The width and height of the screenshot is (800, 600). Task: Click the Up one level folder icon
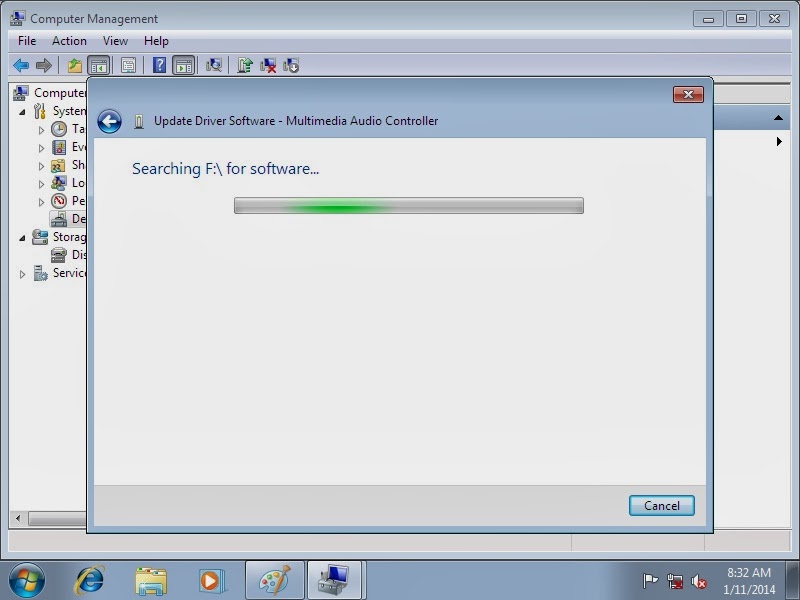(75, 65)
